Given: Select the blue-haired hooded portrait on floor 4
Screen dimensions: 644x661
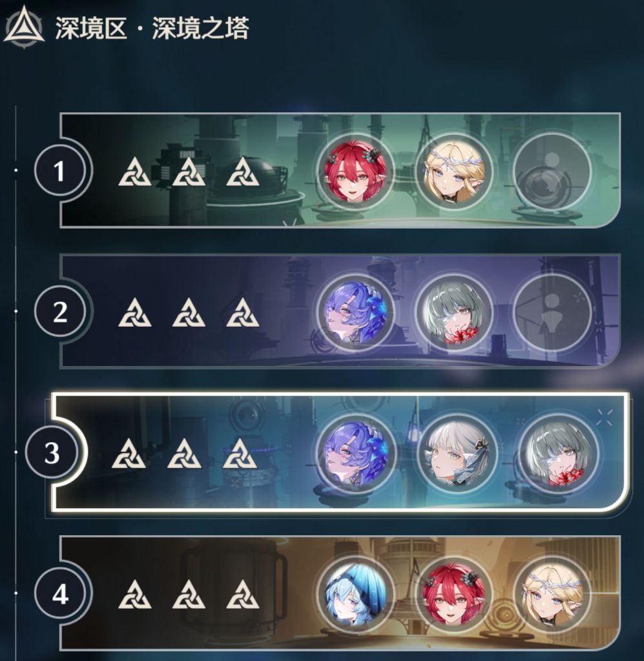Looking at the screenshot, I should (355, 595).
